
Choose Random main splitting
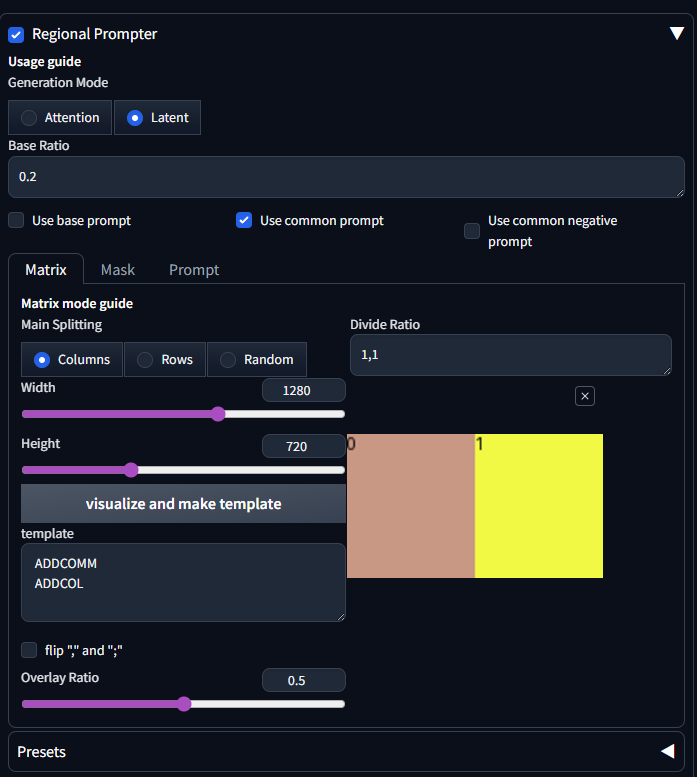[256, 359]
